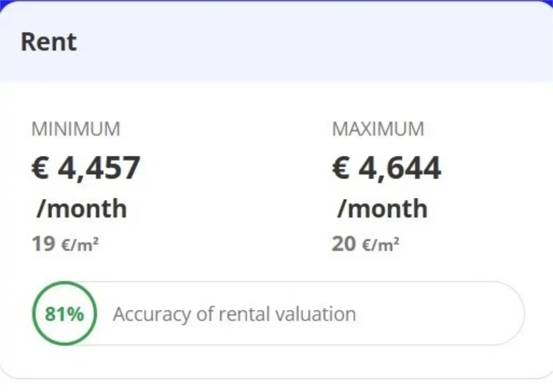
Task: Click the euro symbol beside 4,644
Action: [x=341, y=167]
